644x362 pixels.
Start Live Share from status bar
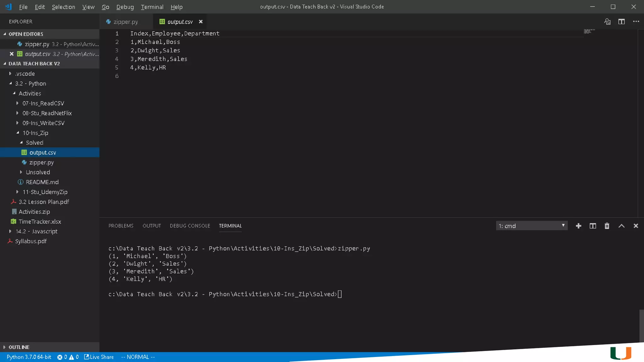click(x=99, y=357)
